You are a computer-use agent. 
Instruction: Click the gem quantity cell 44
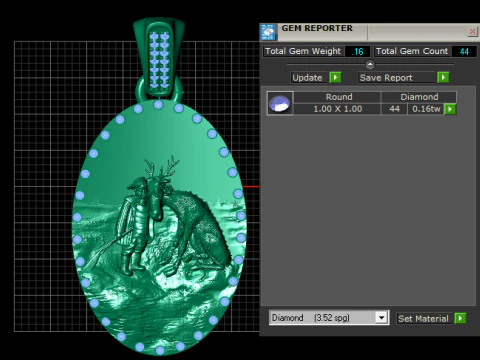[394, 109]
